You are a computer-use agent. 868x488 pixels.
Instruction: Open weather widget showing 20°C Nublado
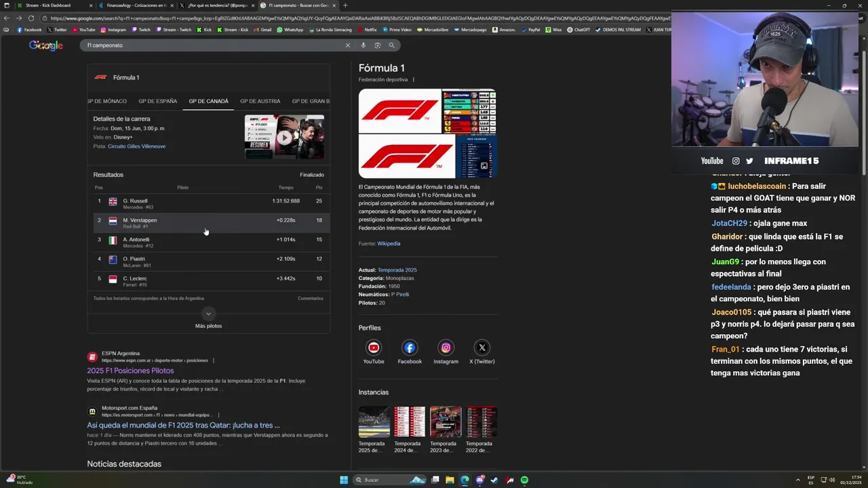coord(18,480)
